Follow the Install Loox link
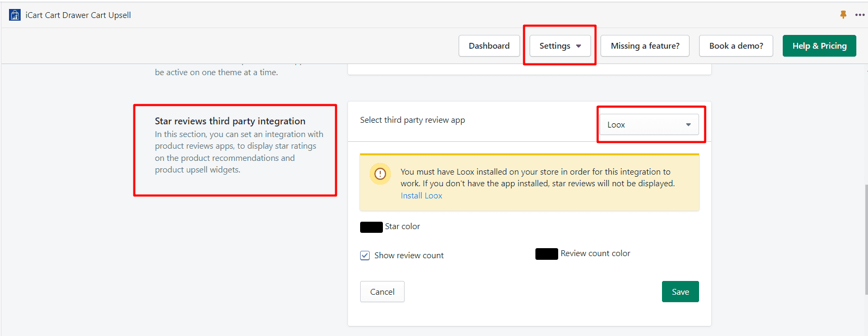The image size is (868, 336). point(421,196)
